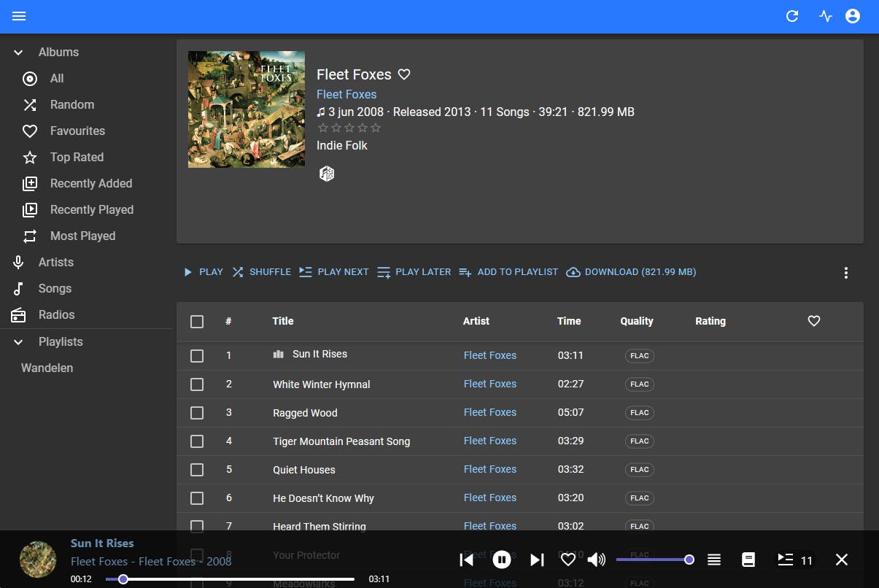Image resolution: width=879 pixels, height=588 pixels.
Task: Sort by the Time column header
Action: coord(569,321)
